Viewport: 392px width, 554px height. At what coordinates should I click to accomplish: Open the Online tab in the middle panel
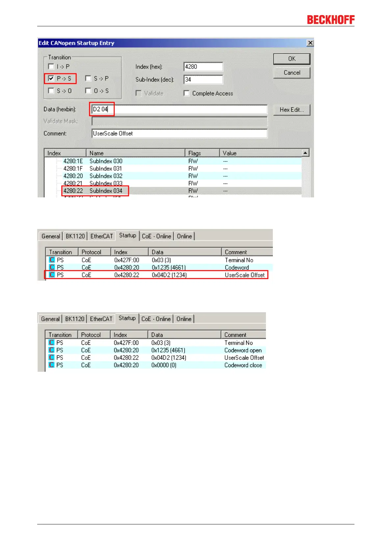pyautogui.click(x=184, y=236)
